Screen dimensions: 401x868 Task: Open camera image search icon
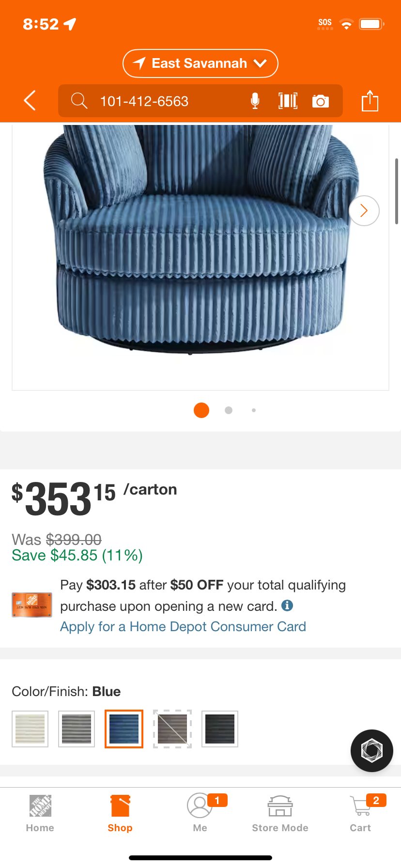point(321,101)
